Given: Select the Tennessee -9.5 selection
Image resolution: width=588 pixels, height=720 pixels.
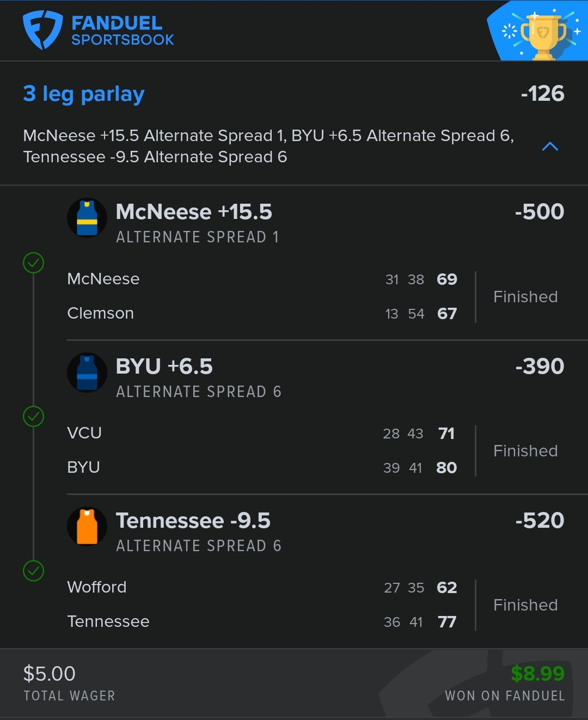Looking at the screenshot, I should coord(193,521).
